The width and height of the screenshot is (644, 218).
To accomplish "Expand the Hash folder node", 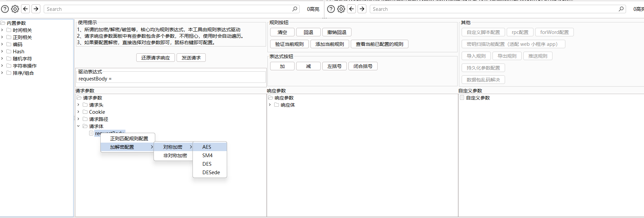I will pos(2,52).
